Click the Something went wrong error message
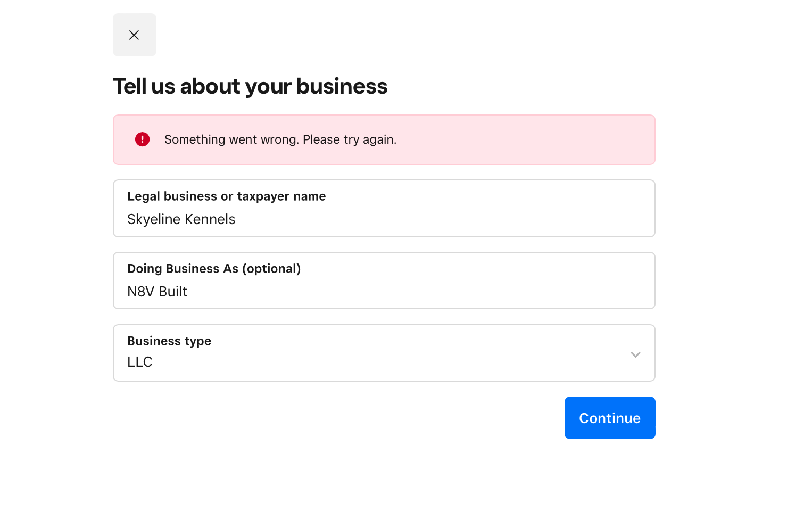 pos(280,139)
